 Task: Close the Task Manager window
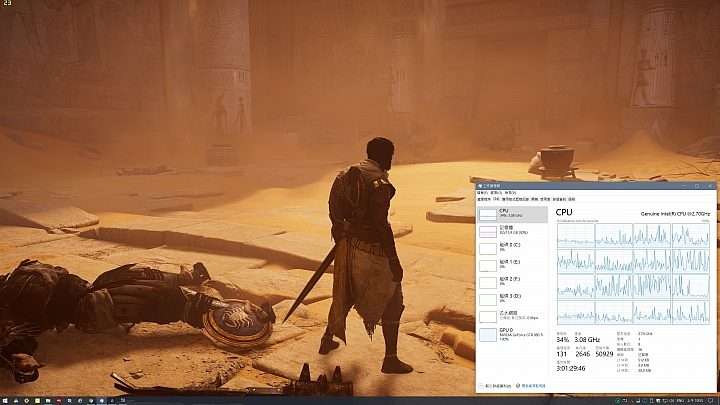(710, 186)
